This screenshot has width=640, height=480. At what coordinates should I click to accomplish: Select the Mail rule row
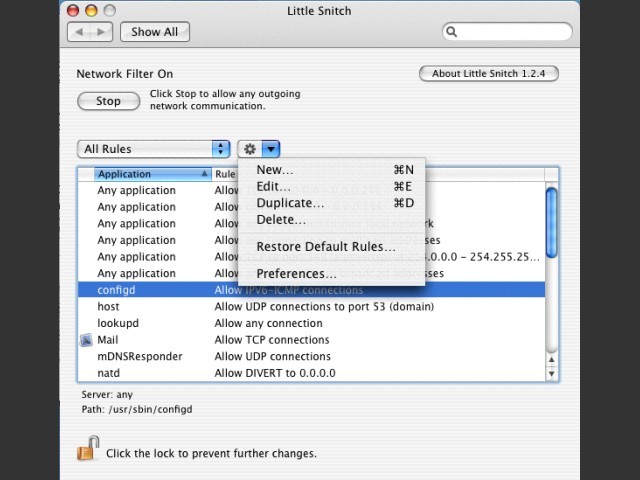click(x=311, y=340)
